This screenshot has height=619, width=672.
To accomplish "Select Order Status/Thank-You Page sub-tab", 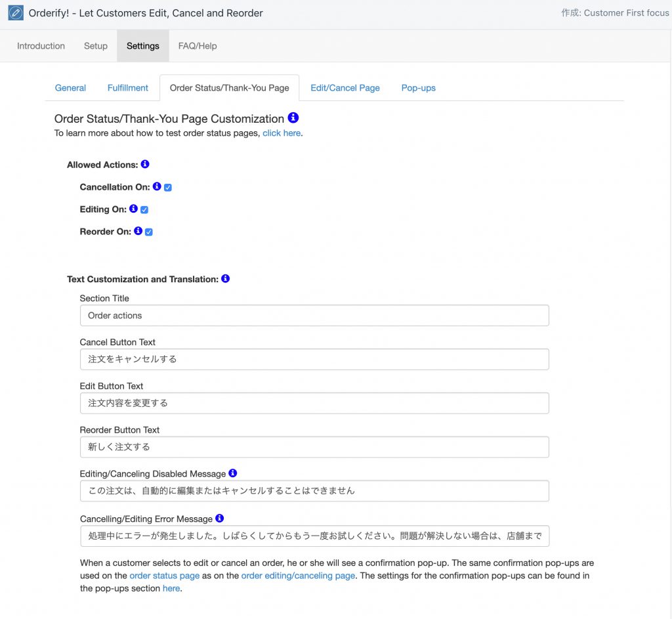I will 229,88.
